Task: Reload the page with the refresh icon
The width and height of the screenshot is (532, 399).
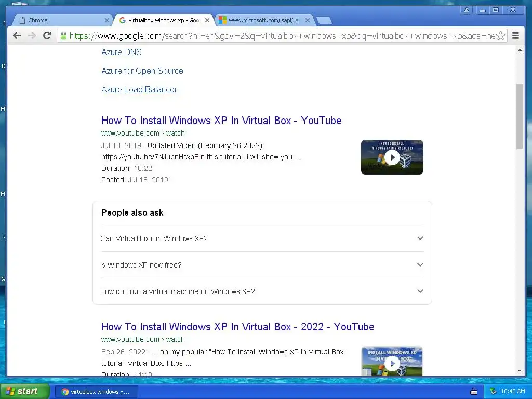Action: pyautogui.click(x=47, y=36)
